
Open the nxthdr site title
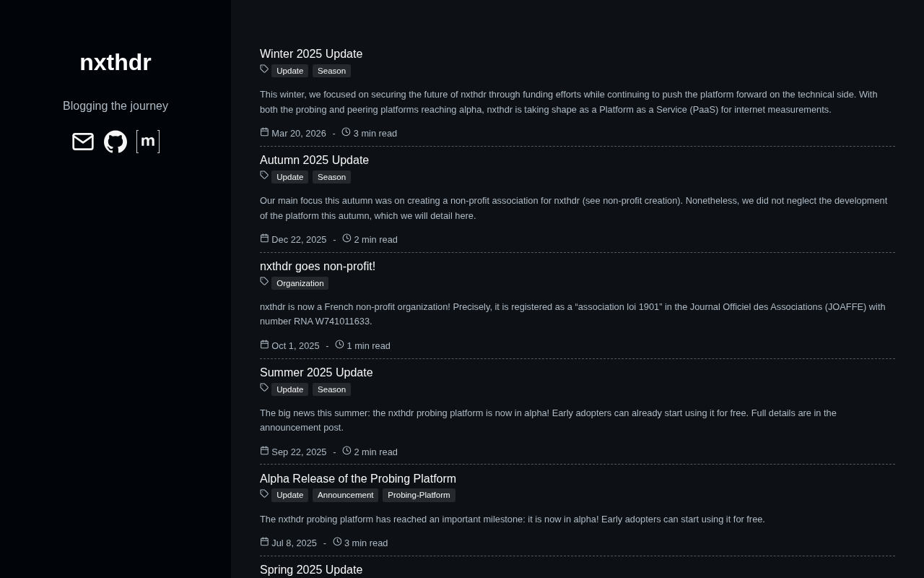tap(115, 63)
